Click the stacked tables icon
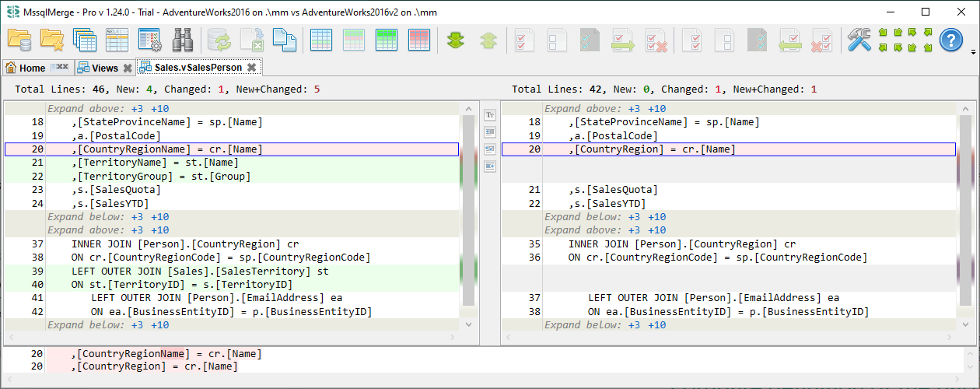980x389 pixels. [84, 40]
